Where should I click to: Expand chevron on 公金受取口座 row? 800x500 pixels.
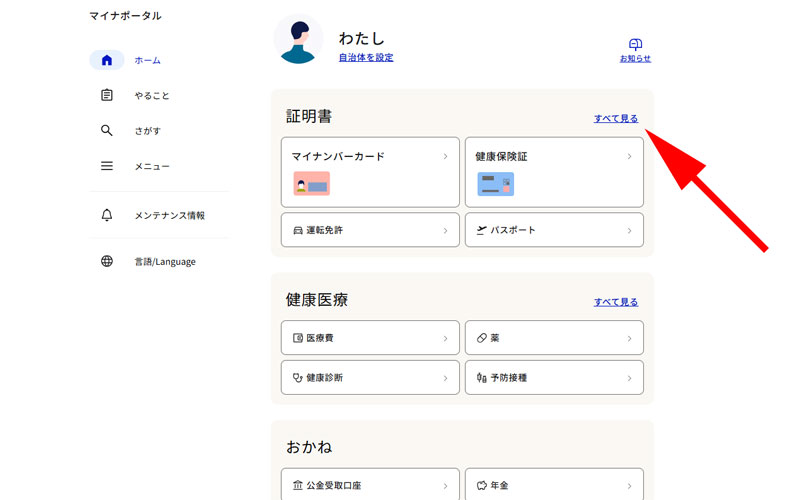click(445, 486)
